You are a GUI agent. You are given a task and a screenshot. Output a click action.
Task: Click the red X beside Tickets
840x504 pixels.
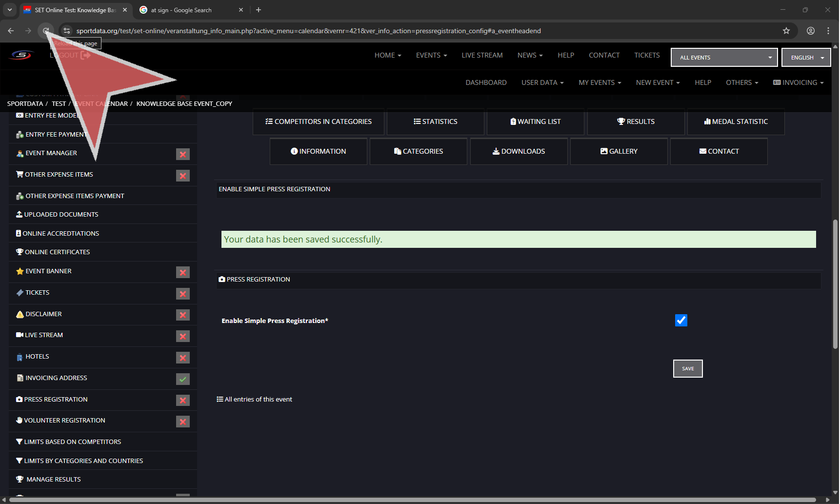(x=183, y=294)
